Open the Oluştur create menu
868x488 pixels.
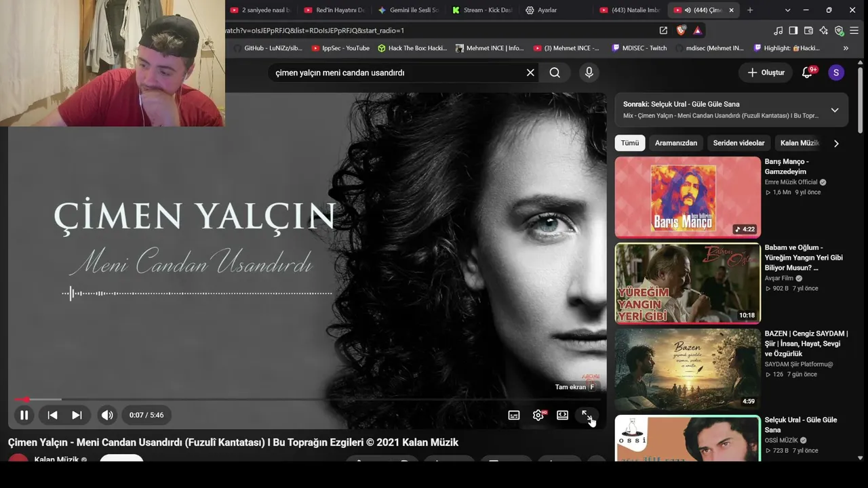click(766, 73)
